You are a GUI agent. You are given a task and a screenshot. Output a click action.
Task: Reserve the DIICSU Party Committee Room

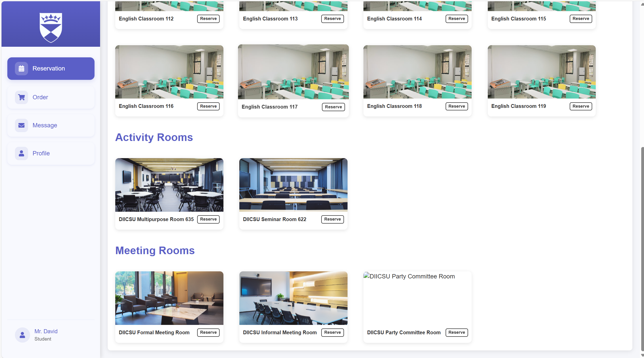[456, 332]
